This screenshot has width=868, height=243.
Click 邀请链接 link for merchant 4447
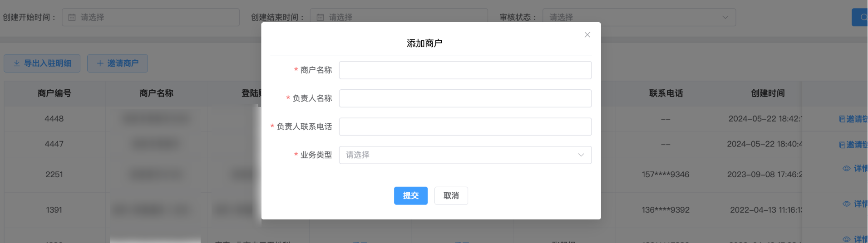coord(857,145)
